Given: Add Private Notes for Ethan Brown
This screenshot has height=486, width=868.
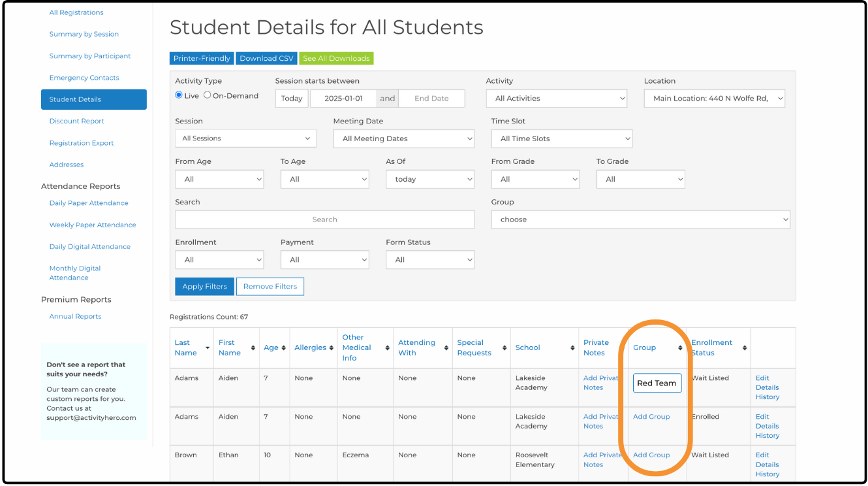Looking at the screenshot, I should [x=601, y=460].
